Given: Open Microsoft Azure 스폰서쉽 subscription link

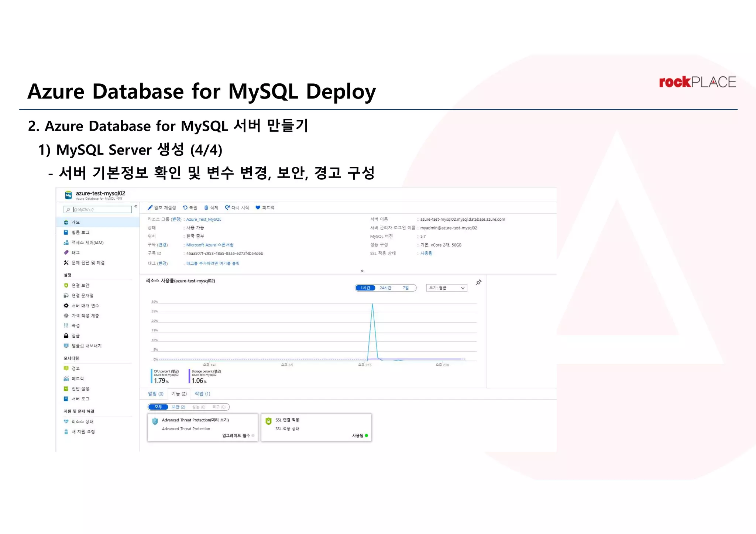Looking at the screenshot, I should 210,245.
